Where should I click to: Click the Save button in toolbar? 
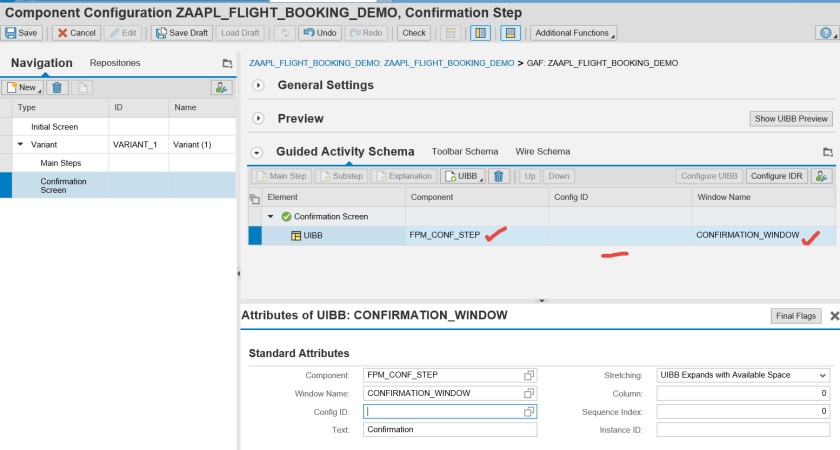coord(22,33)
